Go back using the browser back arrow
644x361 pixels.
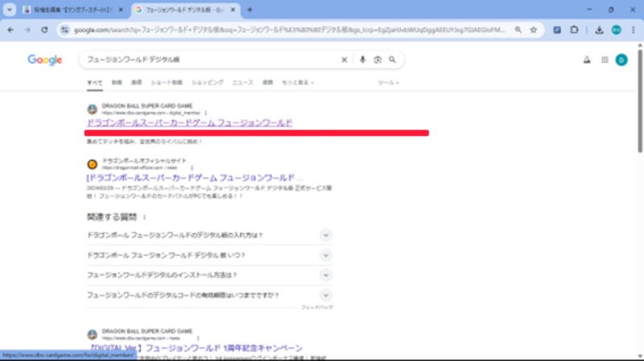click(x=10, y=30)
